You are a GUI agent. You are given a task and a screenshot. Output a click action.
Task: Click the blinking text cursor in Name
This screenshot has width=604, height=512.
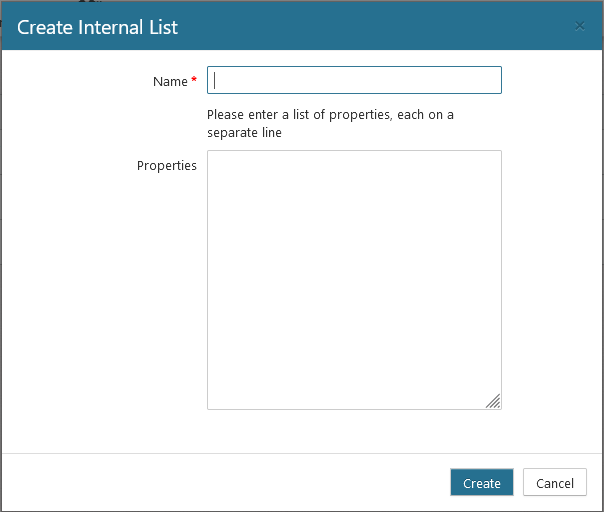[216, 80]
